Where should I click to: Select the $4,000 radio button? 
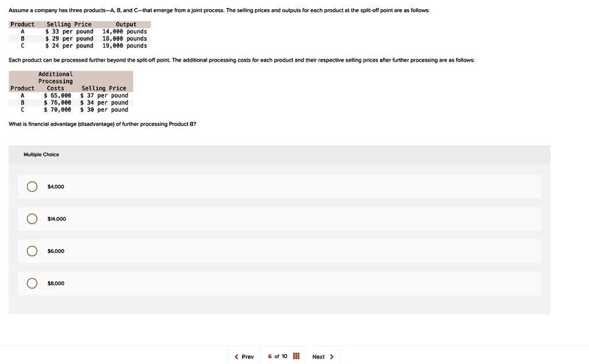click(32, 186)
